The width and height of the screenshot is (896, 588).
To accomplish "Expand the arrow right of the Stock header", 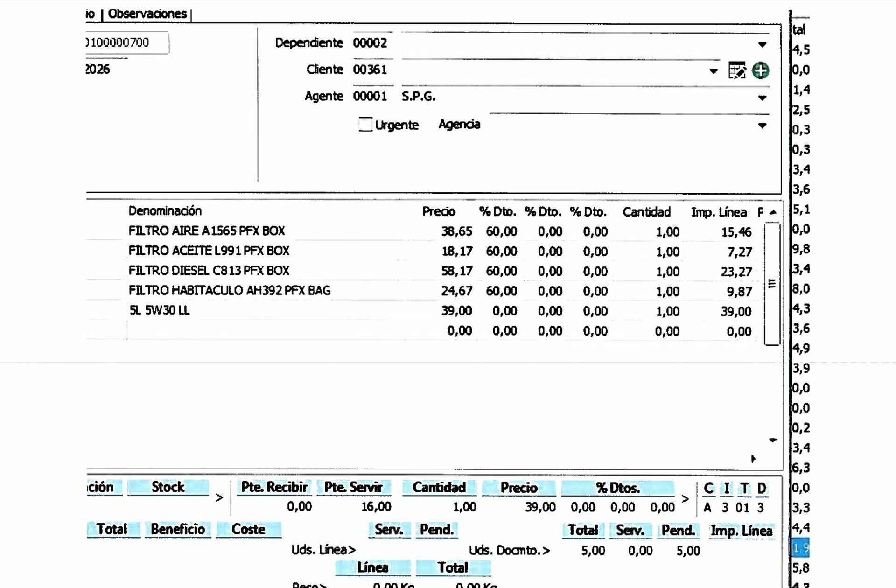I will point(219,498).
